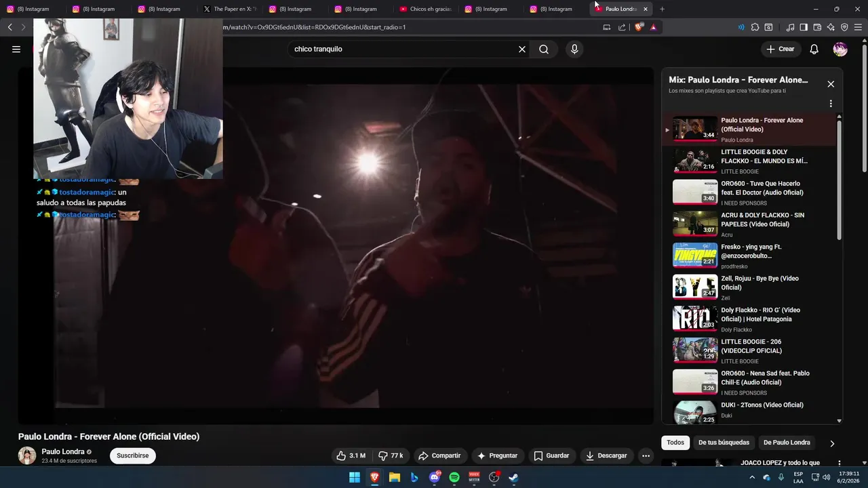Image resolution: width=868 pixels, height=488 pixels.
Task: Dislike the video (77 k)
Action: pyautogui.click(x=391, y=455)
